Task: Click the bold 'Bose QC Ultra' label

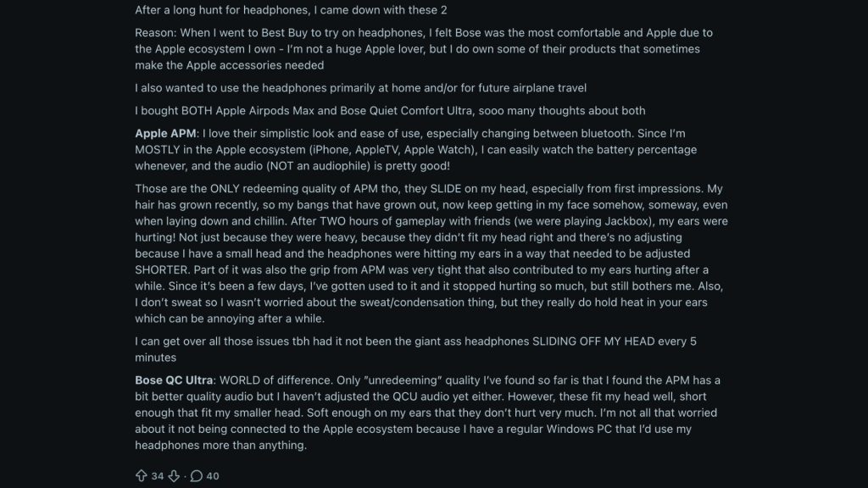Action: tap(175, 380)
